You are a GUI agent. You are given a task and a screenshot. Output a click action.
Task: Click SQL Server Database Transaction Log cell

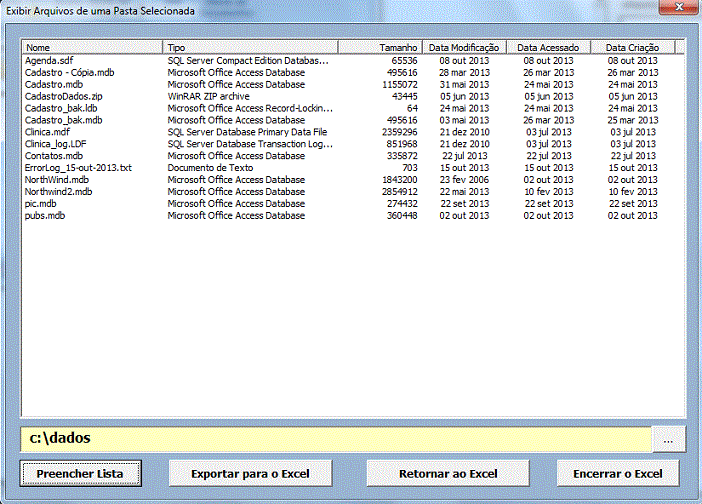[x=250, y=144]
